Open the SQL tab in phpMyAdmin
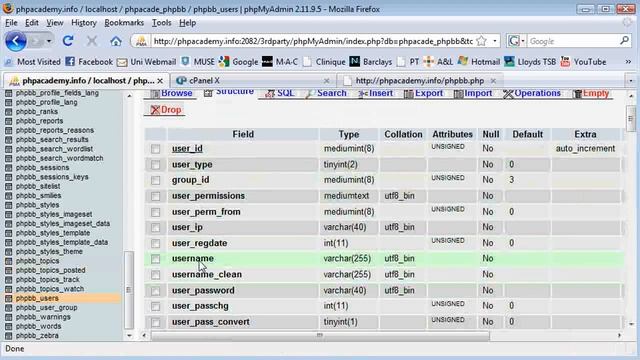This screenshot has height=360, width=640. pos(280,93)
